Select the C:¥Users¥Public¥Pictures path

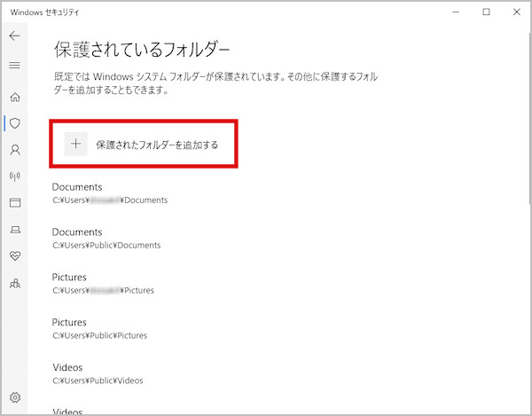99,335
